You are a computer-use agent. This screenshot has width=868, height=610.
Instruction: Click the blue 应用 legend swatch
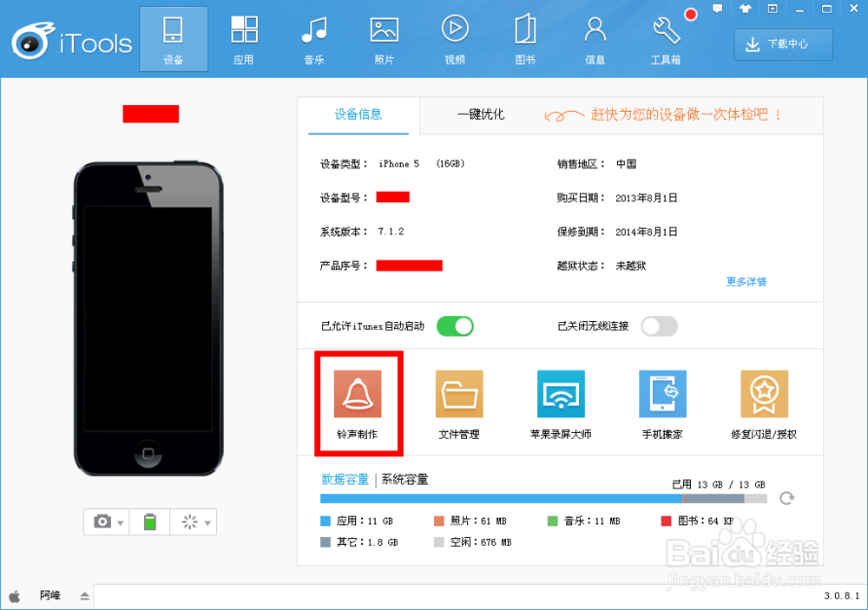(x=325, y=521)
